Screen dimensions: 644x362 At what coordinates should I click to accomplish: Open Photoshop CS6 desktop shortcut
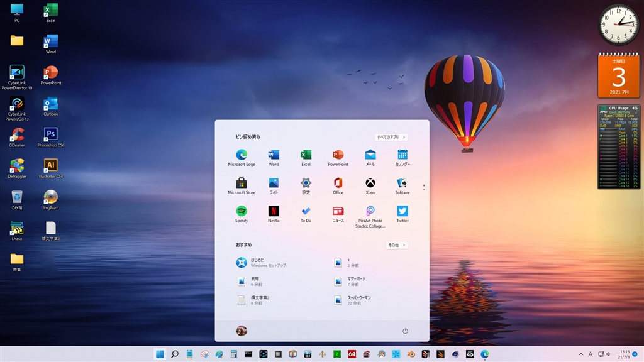[51, 135]
